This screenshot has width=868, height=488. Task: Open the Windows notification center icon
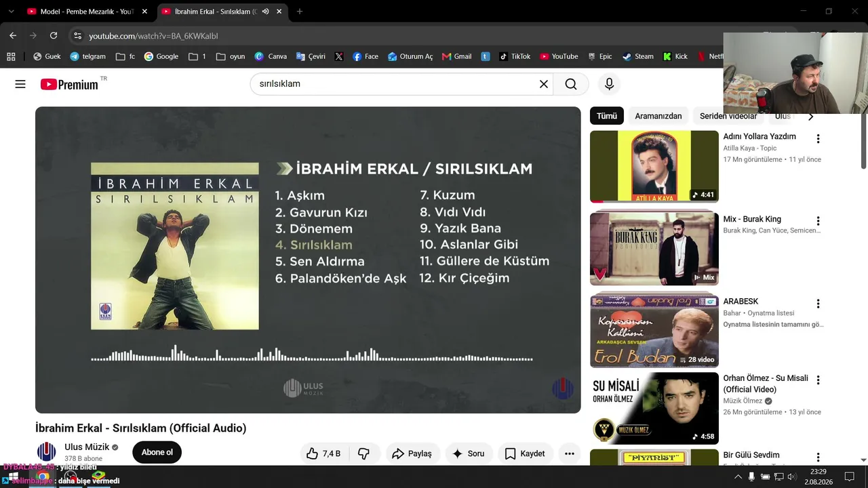click(850, 476)
